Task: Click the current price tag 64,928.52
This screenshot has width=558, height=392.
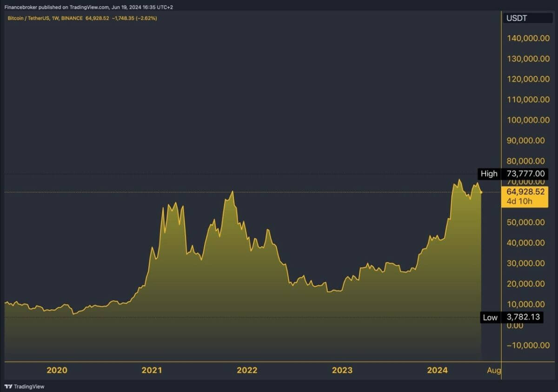Action: tap(525, 191)
